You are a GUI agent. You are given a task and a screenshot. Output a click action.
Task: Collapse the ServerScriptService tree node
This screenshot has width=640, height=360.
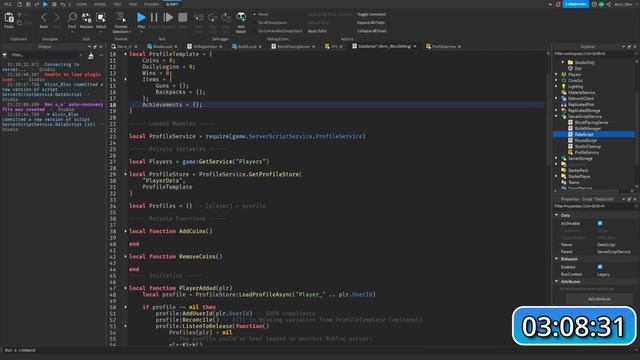(556, 116)
